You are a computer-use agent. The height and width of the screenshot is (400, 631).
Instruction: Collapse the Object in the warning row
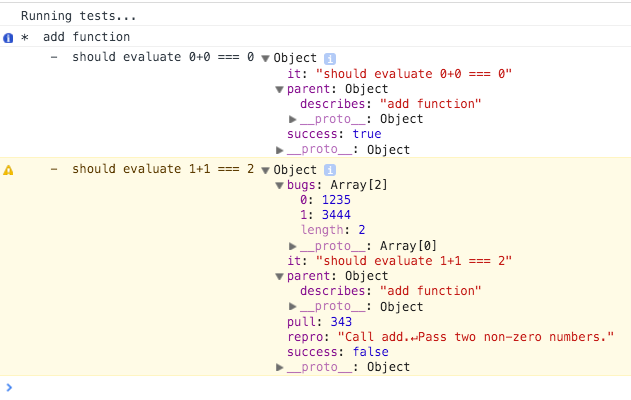coord(265,170)
